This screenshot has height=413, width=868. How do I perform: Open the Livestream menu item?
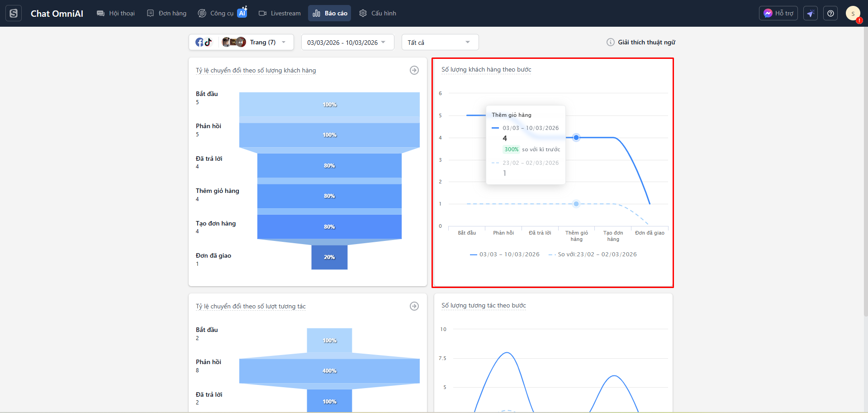tap(280, 14)
